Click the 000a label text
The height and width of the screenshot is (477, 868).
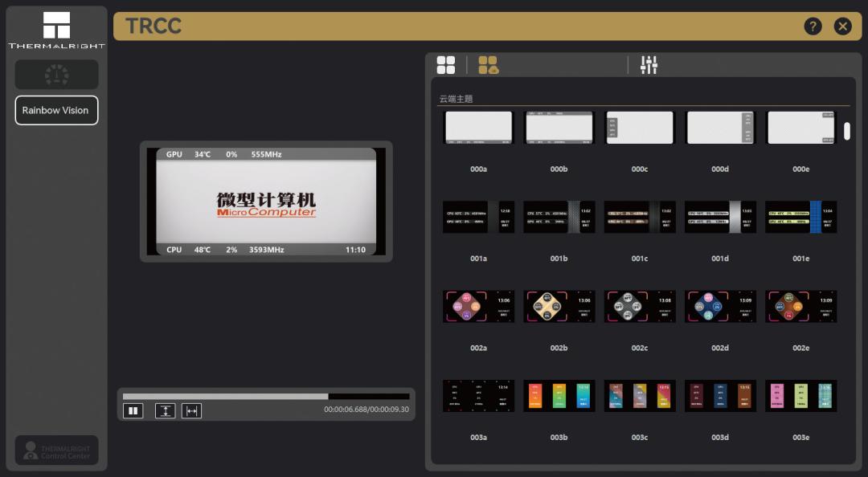tap(479, 169)
